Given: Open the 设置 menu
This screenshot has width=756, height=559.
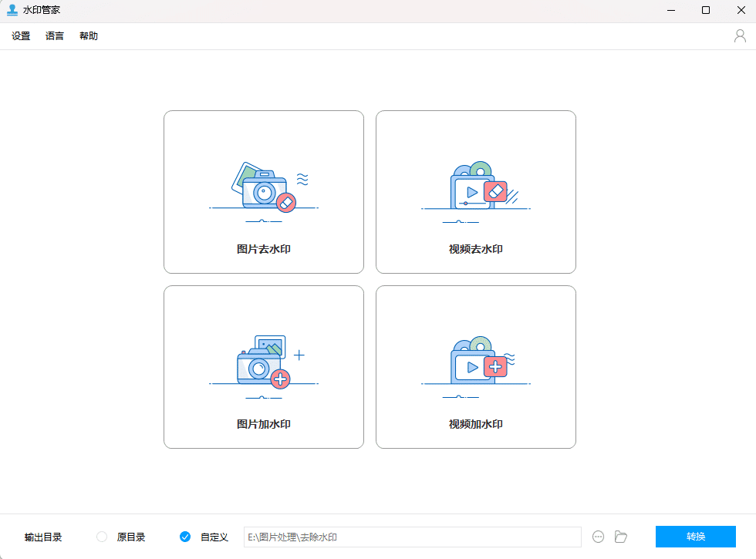Looking at the screenshot, I should tap(20, 35).
